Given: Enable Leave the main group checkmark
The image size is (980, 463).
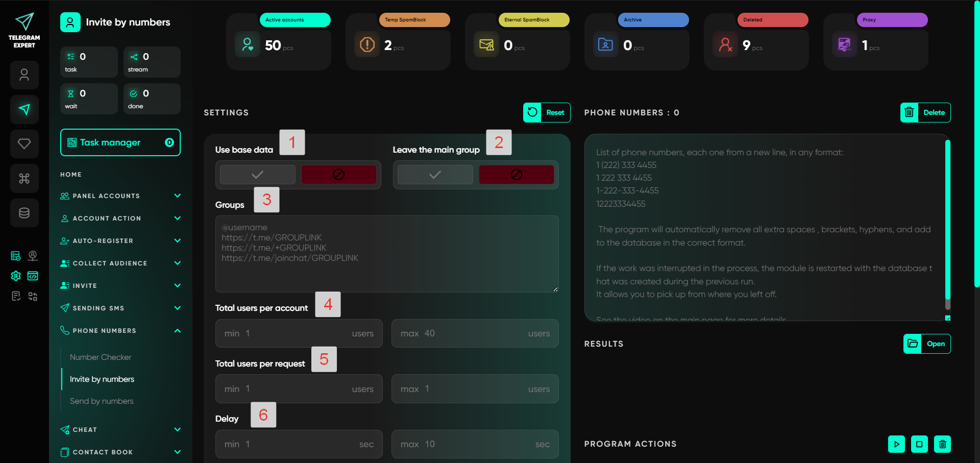Looking at the screenshot, I should [x=435, y=175].
